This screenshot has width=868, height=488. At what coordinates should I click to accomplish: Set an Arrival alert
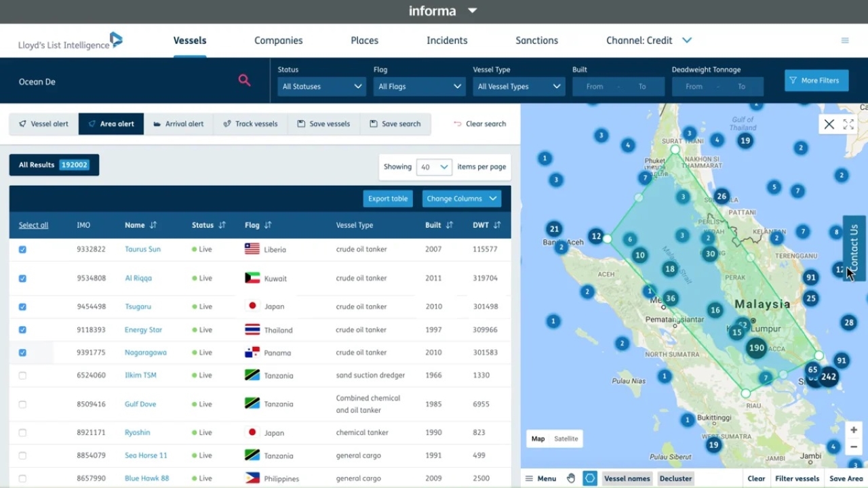tap(179, 123)
